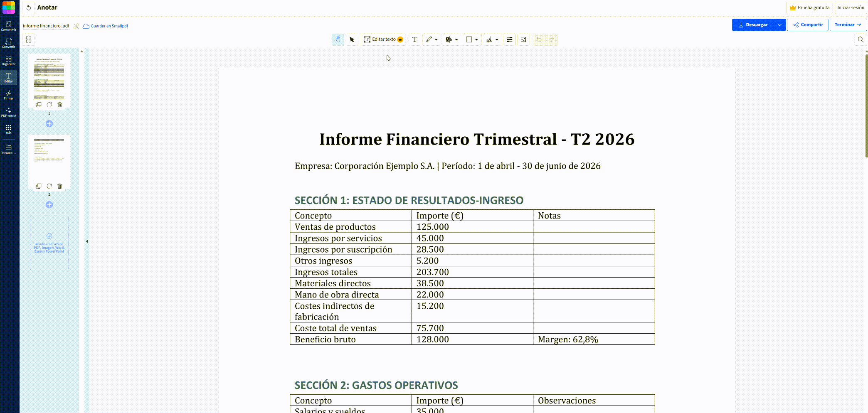The width and height of the screenshot is (868, 413).
Task: Click the add files drop area in thumbnail panel
Action: coord(49,243)
